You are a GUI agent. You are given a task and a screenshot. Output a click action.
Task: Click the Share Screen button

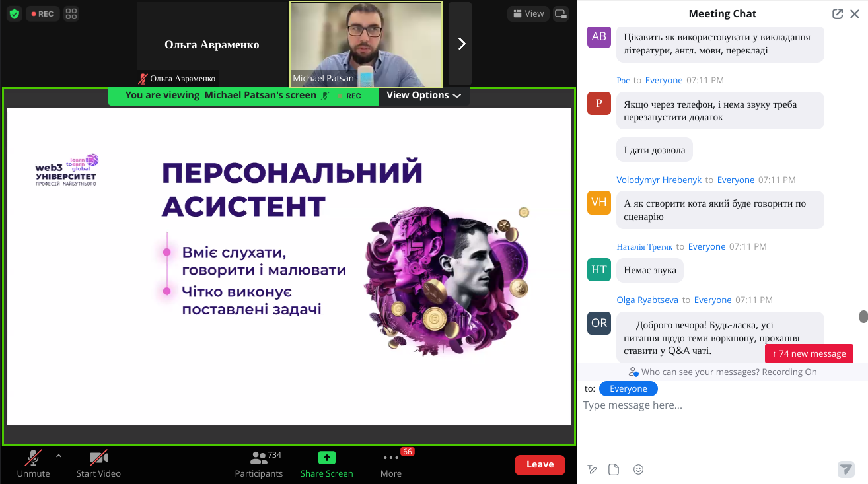coord(326,464)
